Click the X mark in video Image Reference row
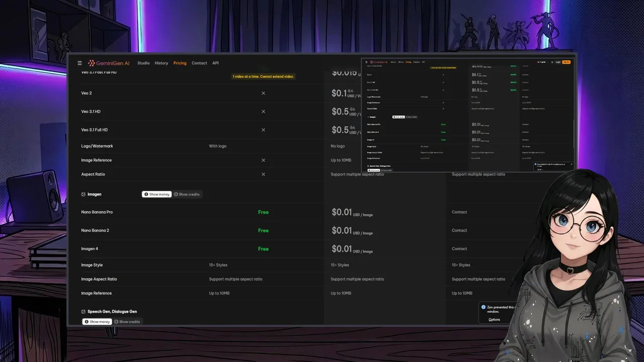644x362 pixels. click(x=263, y=160)
